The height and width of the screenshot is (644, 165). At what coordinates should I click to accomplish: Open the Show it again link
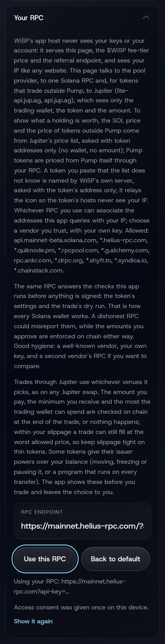(x=33, y=621)
